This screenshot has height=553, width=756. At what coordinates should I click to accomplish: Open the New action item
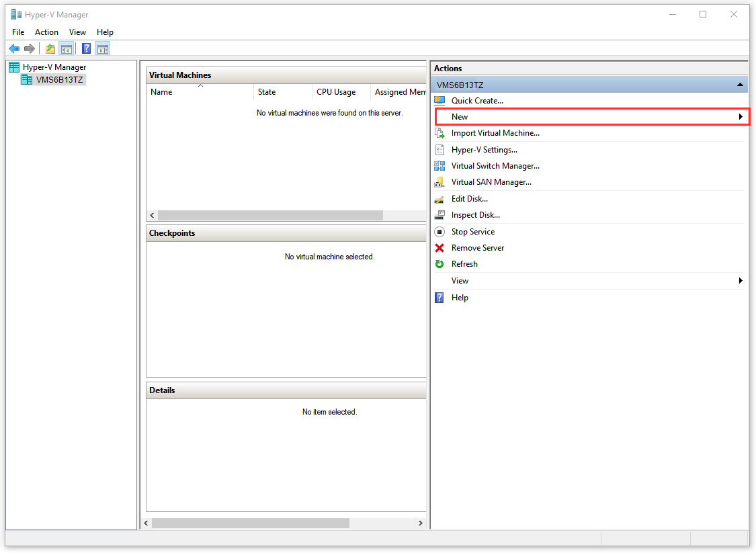click(593, 117)
